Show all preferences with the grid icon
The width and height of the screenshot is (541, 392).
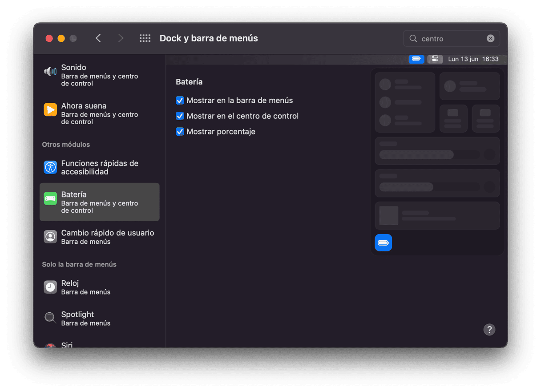click(145, 38)
